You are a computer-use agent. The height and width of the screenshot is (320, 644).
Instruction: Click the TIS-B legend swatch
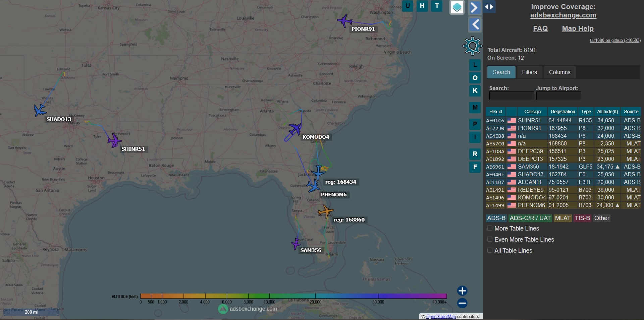pos(582,218)
